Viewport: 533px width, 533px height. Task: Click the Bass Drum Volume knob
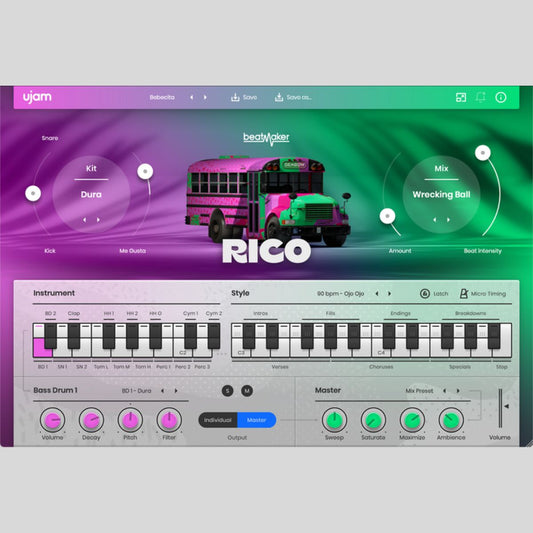pyautogui.click(x=52, y=420)
